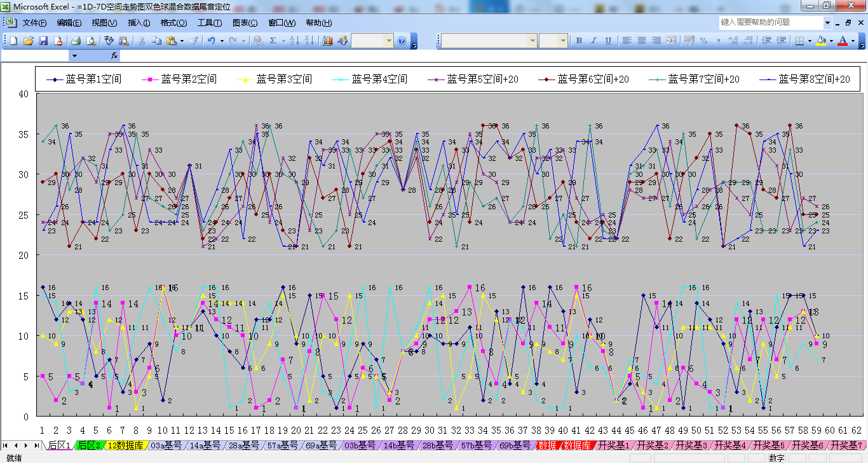
Task: Switch to the 12数据库 sheet tab
Action: coord(126,445)
